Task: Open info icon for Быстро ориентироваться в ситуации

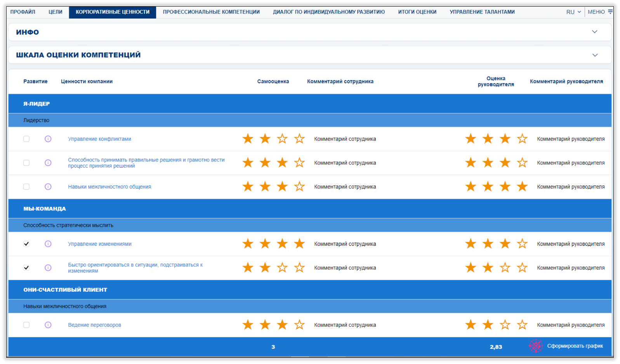Action: (48, 268)
